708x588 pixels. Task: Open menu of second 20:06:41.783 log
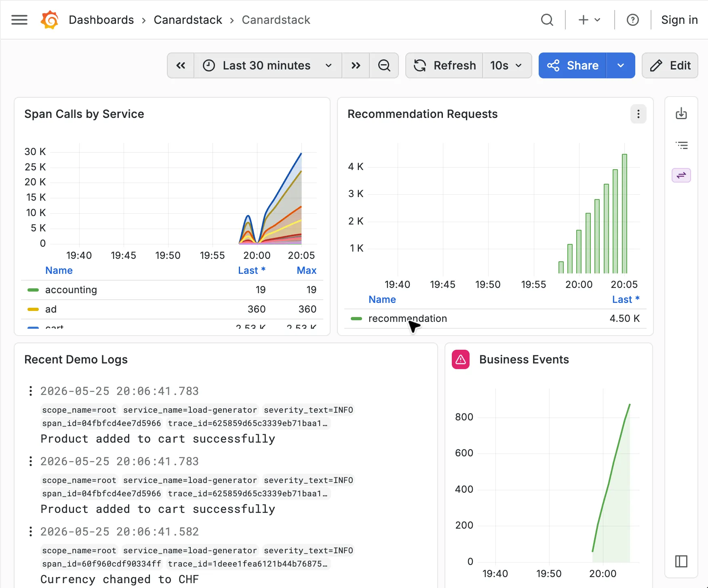pos(31,461)
